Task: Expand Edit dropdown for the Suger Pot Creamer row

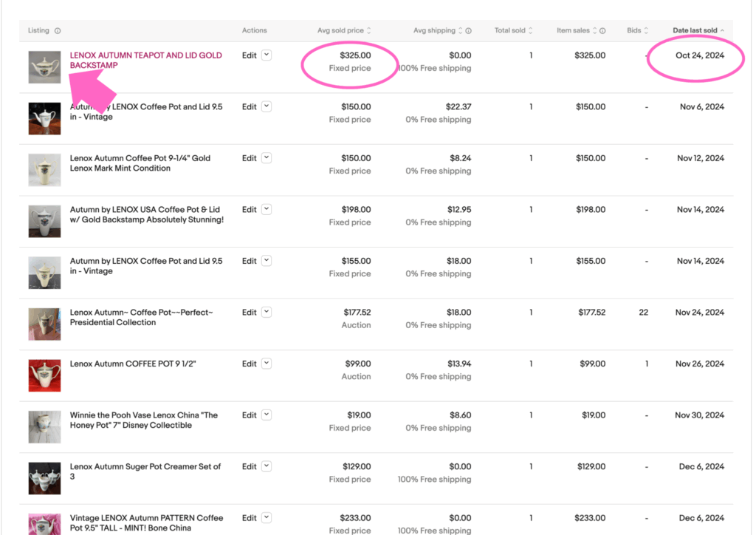Action: [266, 466]
